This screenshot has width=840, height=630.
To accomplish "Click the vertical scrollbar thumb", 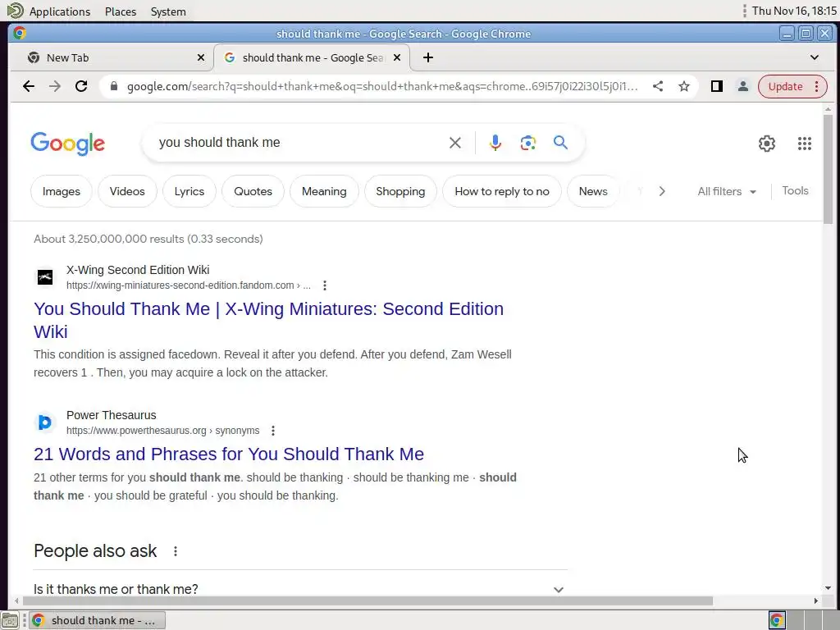I will coord(828,169).
